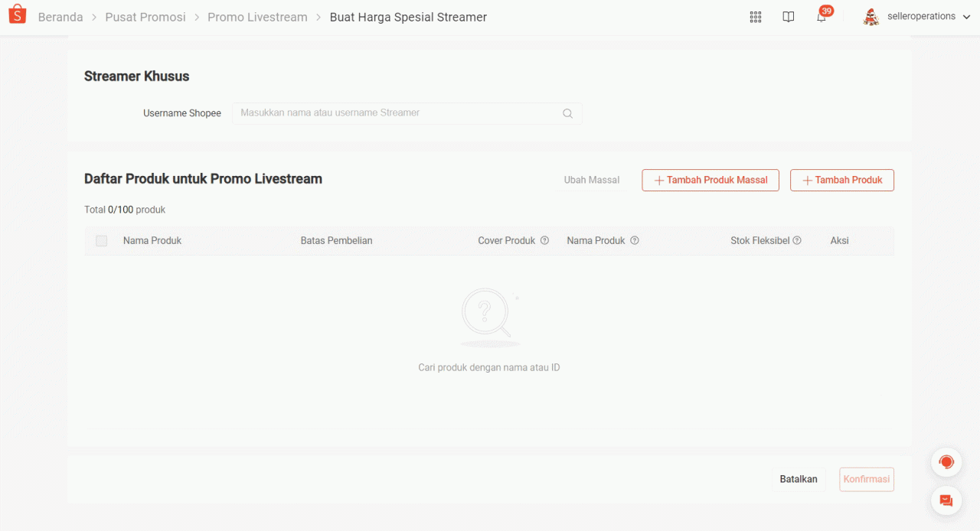The height and width of the screenshot is (531, 980).
Task: Click help icon beside Cover Produk
Action: point(544,240)
